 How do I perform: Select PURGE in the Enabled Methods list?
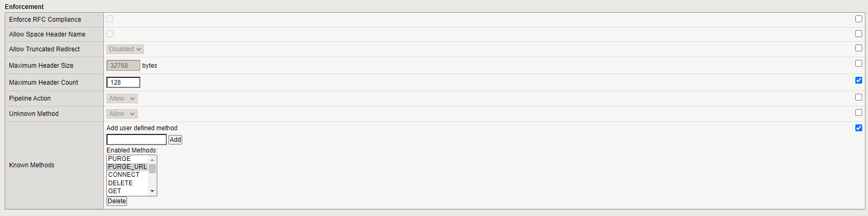click(120, 159)
